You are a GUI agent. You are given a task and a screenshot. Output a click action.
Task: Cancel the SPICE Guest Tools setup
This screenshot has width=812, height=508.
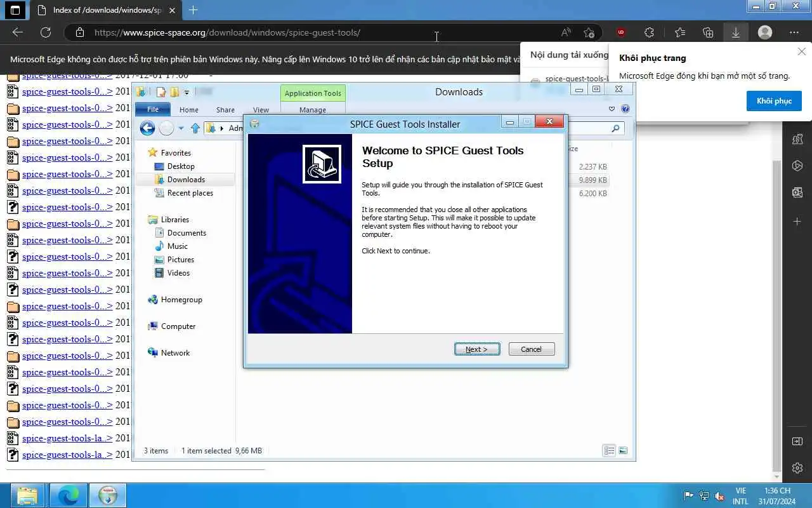click(532, 349)
